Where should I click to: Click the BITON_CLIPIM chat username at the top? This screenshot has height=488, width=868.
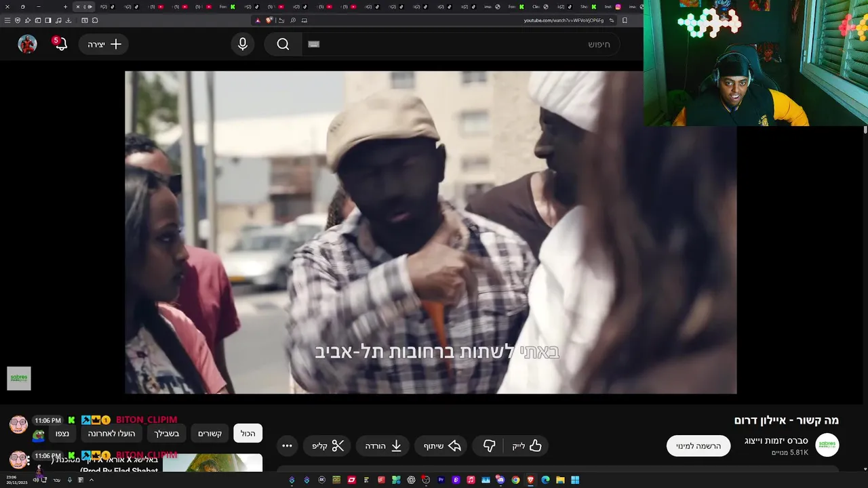coord(146,420)
